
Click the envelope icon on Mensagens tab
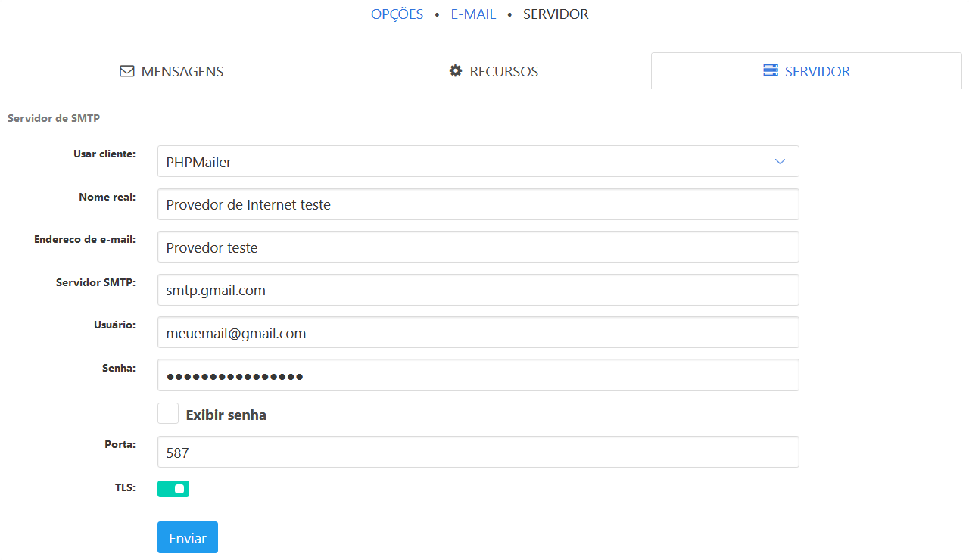point(127,71)
